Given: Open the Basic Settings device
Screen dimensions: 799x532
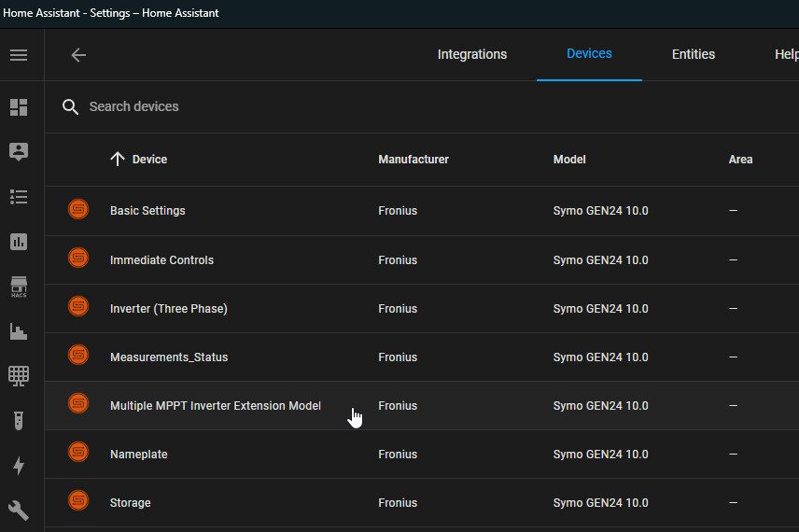Looking at the screenshot, I should pos(147,211).
